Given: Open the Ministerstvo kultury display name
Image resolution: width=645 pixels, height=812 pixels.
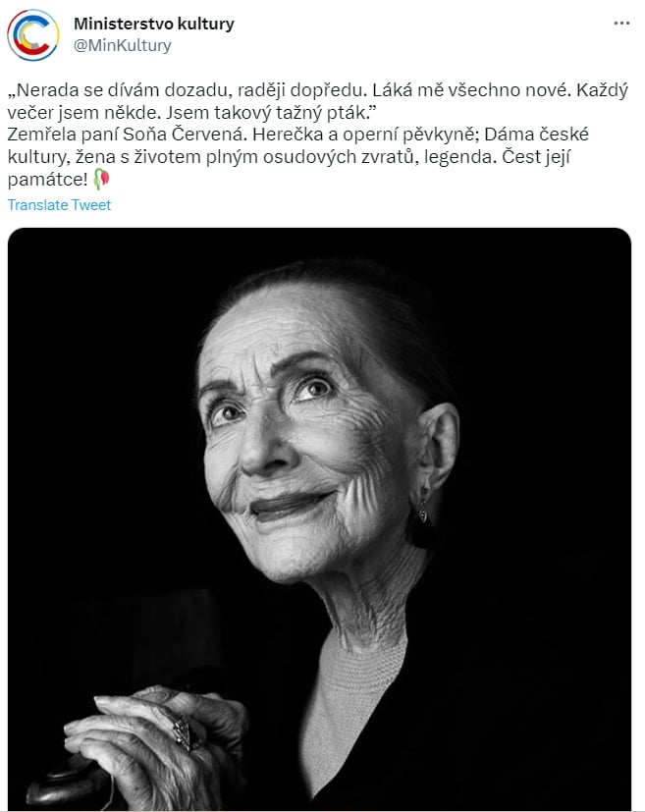Looking at the screenshot, I should pyautogui.click(x=154, y=24).
